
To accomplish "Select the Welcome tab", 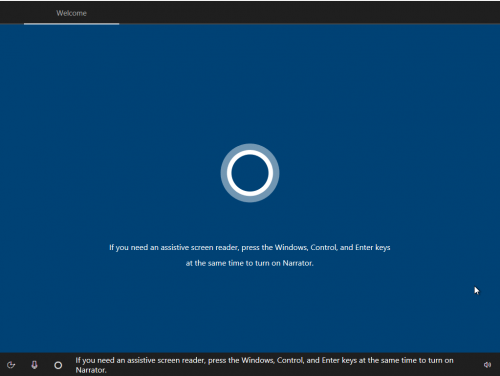I will pyautogui.click(x=71, y=13).
